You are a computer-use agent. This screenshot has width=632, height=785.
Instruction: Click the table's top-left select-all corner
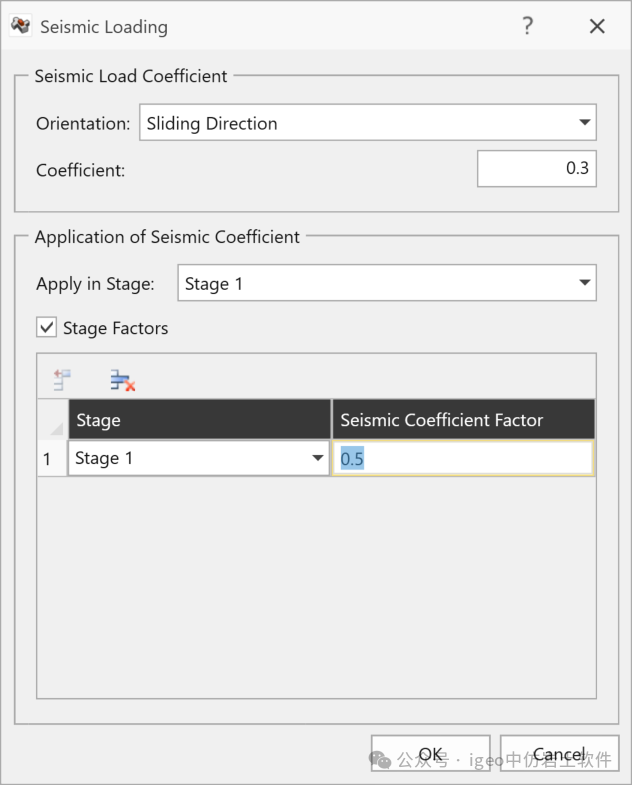pyautogui.click(x=52, y=420)
